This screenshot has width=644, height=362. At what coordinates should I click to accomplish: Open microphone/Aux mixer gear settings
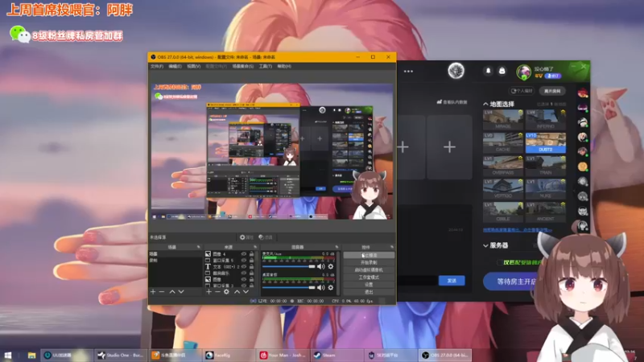click(331, 267)
